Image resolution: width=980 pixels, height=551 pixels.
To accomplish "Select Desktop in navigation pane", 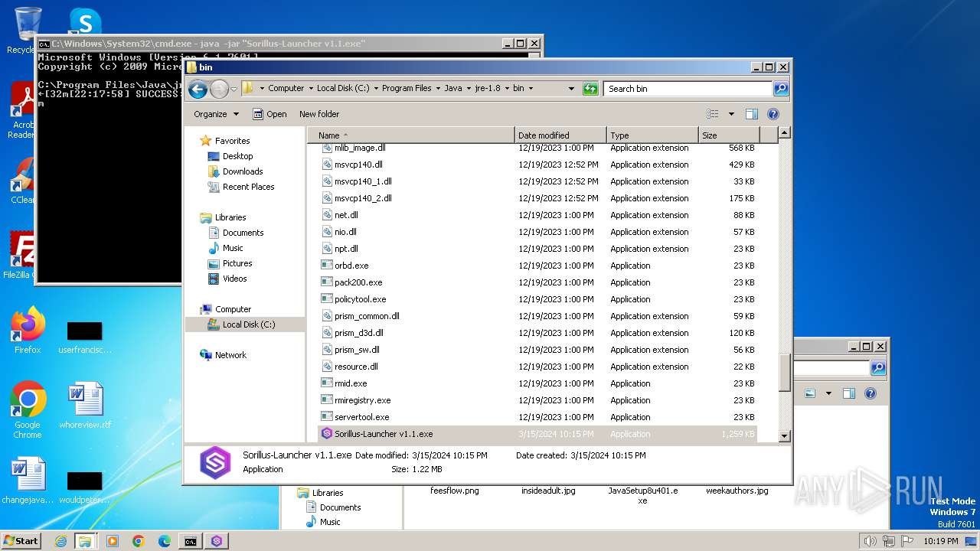I will [237, 156].
